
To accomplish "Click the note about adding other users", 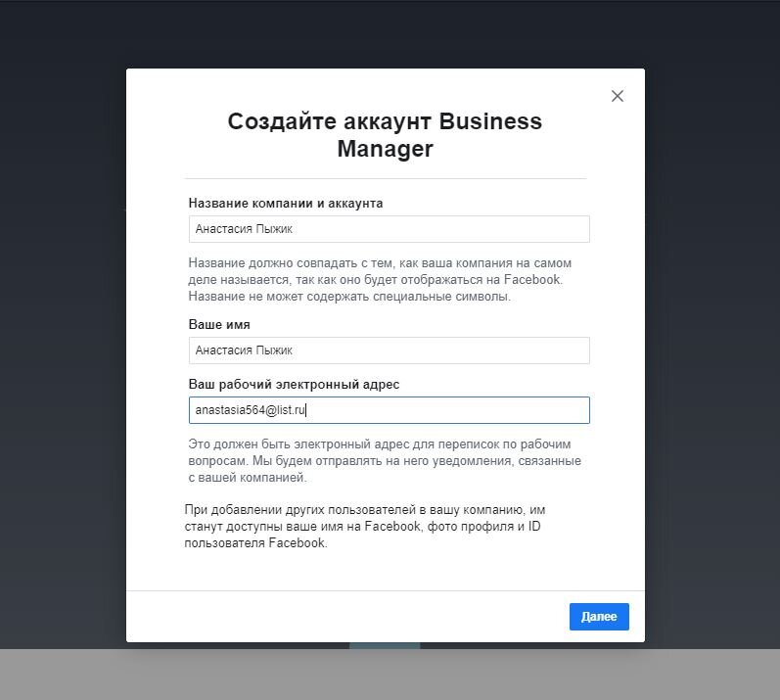I will pyautogui.click(x=365, y=527).
